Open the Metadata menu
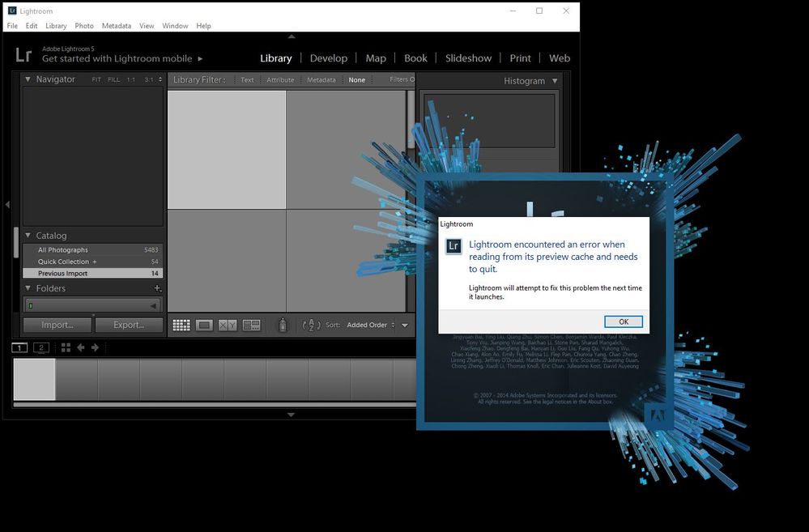The width and height of the screenshot is (809, 532). pos(116,26)
